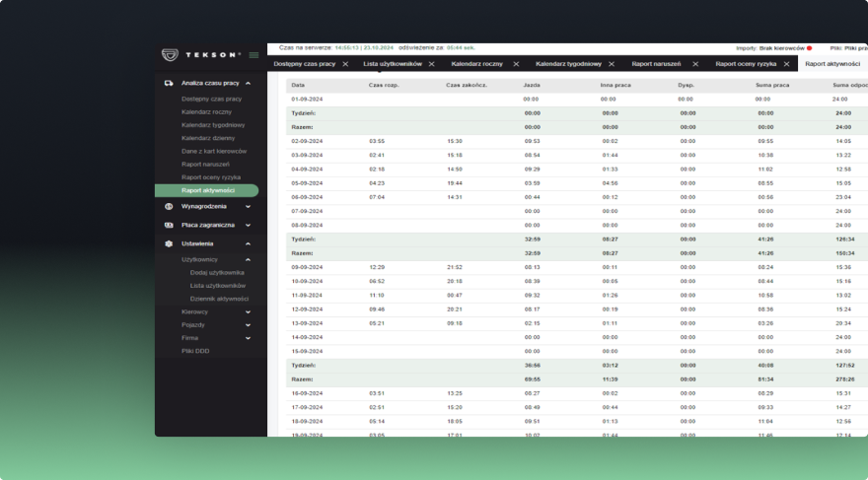The image size is (868, 480).
Task: Click the truck icon beside Analiza czasu pracy
Action: [x=169, y=84]
